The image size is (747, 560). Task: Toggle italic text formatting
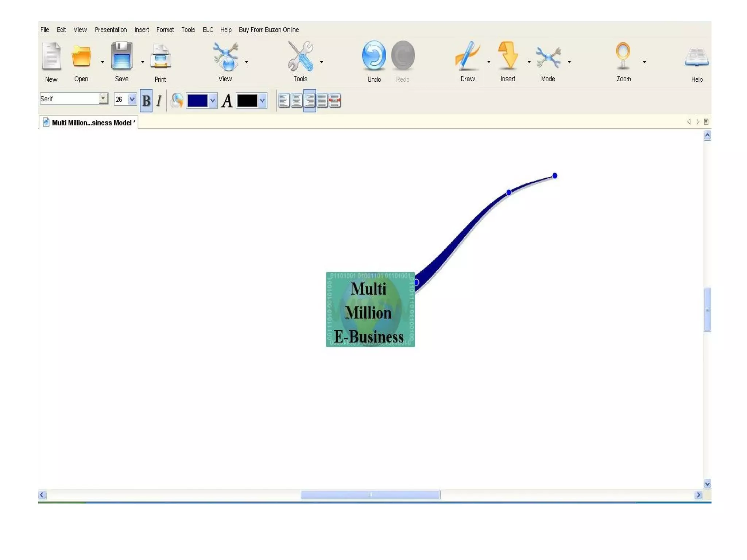159,101
